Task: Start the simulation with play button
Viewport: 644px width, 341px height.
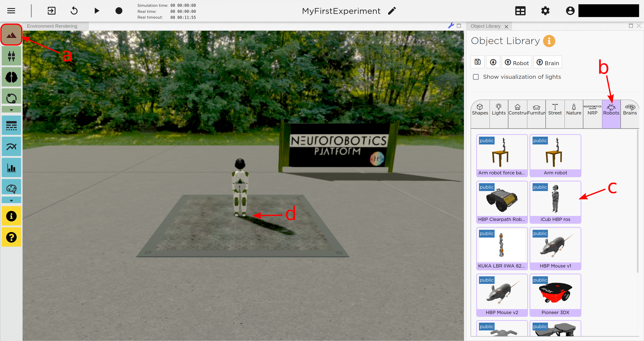Action: pyautogui.click(x=97, y=11)
